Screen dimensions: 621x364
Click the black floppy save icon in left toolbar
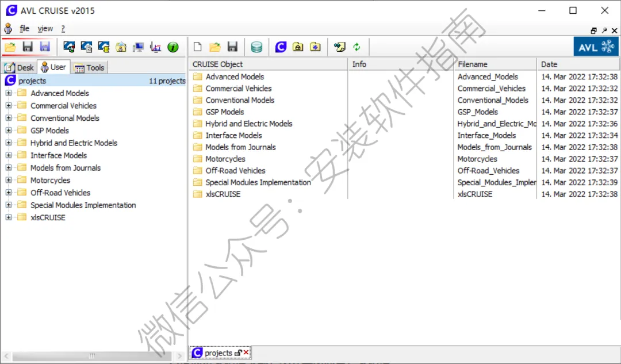(x=28, y=47)
